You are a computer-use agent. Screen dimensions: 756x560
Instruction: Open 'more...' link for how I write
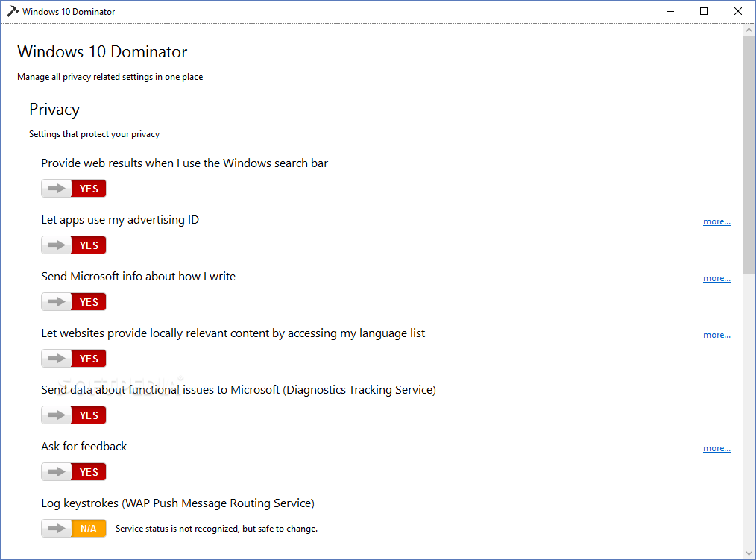click(x=716, y=278)
